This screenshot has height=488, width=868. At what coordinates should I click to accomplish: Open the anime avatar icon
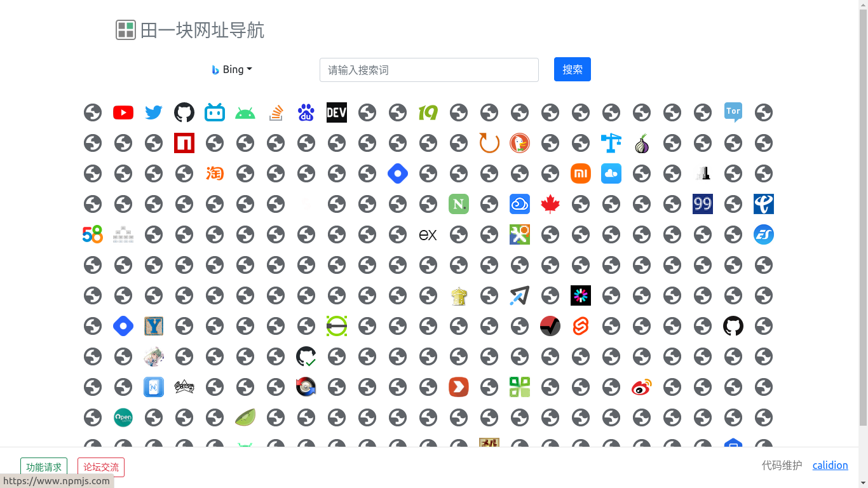coord(154,356)
